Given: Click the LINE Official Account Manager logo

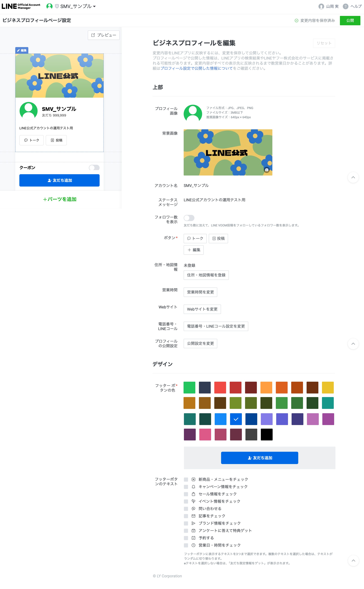Looking at the screenshot, I should coord(21,6).
